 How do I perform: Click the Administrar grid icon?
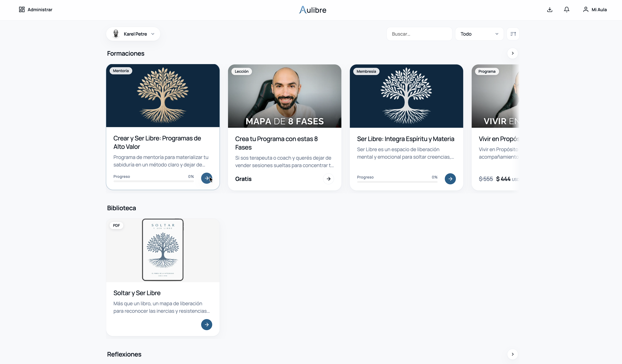point(22,9)
